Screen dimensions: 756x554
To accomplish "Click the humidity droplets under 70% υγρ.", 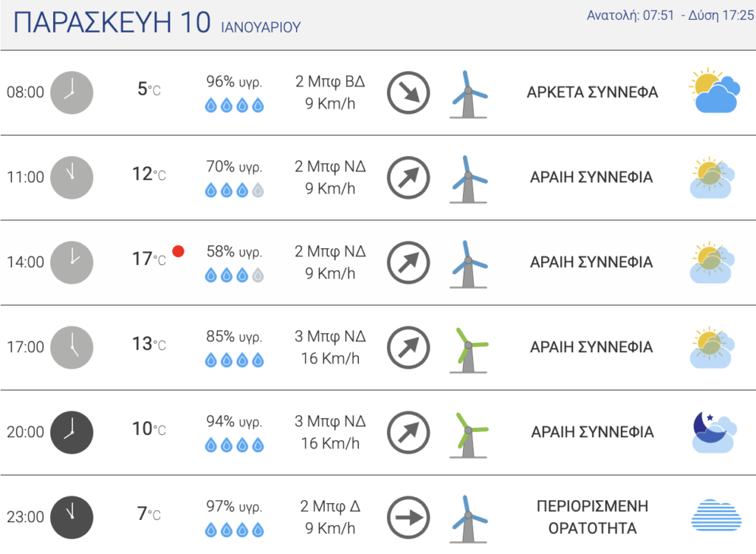I will click(x=234, y=191).
